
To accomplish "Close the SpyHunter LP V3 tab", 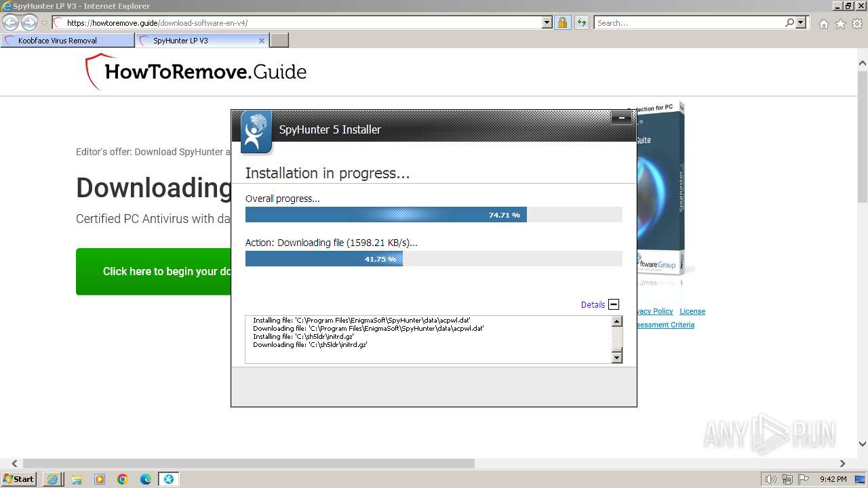I will pos(262,41).
